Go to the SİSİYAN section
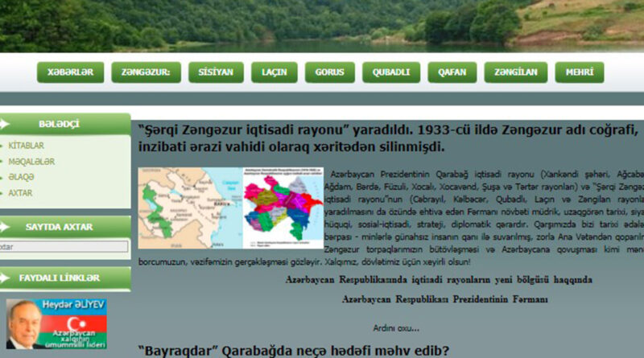 point(216,72)
